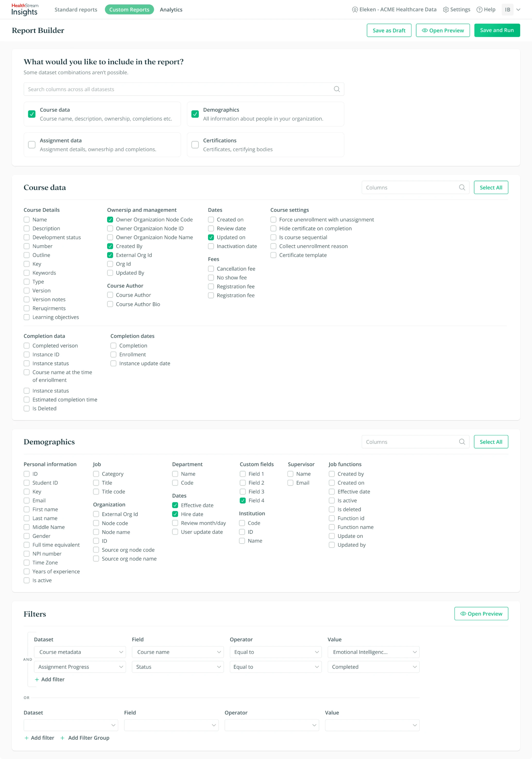The height and width of the screenshot is (759, 532).
Task: Switch to Standard reports
Action: click(x=76, y=9)
